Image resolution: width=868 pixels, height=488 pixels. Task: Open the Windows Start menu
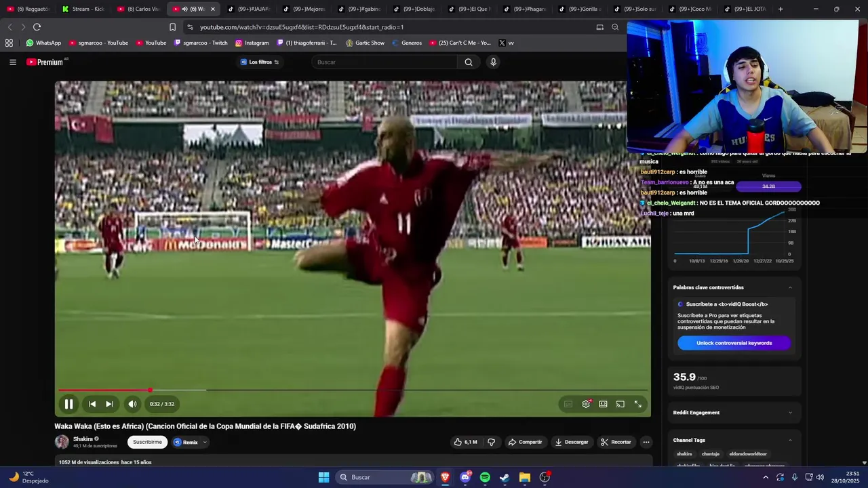click(323, 477)
